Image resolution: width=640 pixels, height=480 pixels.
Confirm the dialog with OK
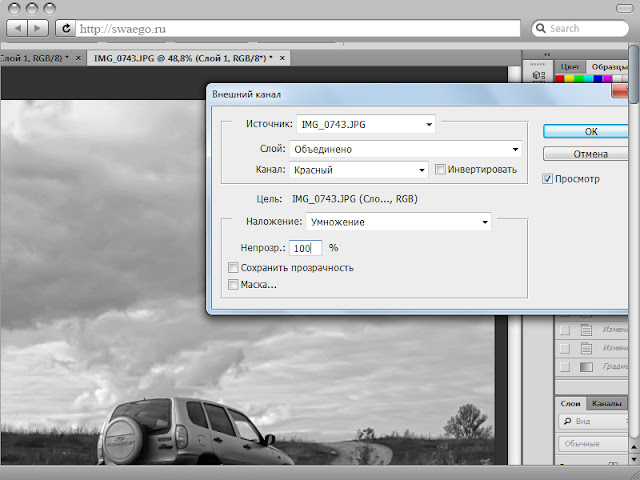click(585, 131)
